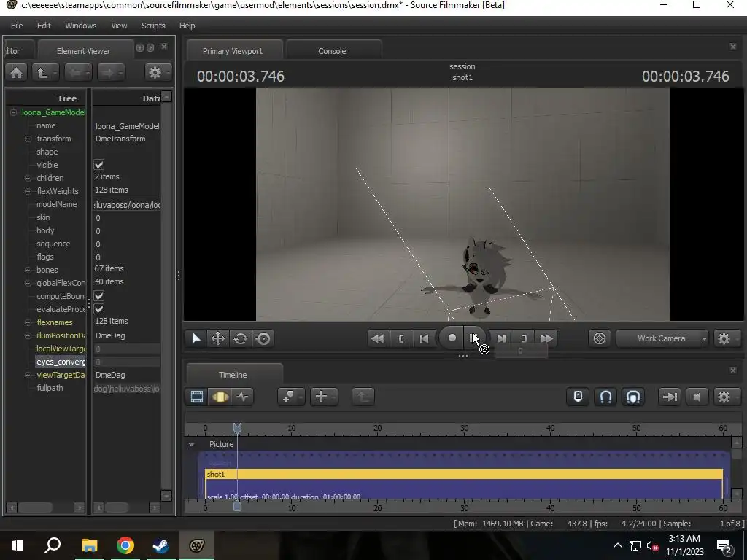Screen dimensions: 747x560
Task: Toggle the visible checkbox
Action: [x=99, y=165]
